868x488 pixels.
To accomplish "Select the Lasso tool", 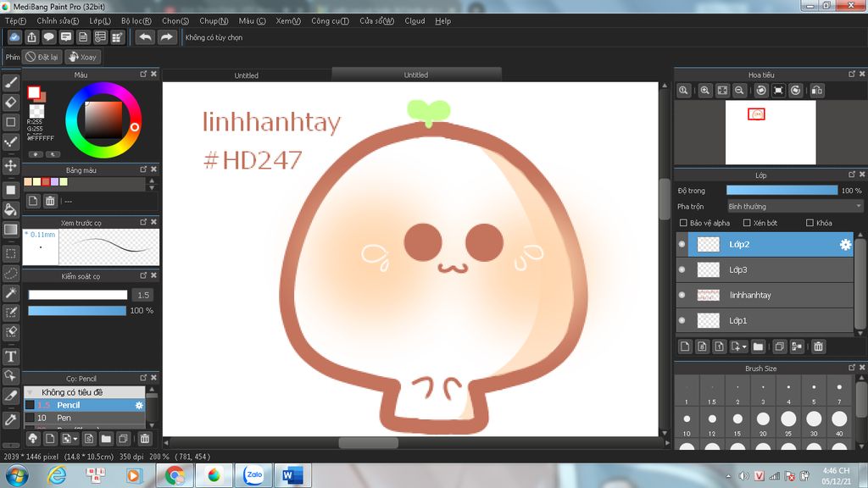I will pyautogui.click(x=10, y=274).
